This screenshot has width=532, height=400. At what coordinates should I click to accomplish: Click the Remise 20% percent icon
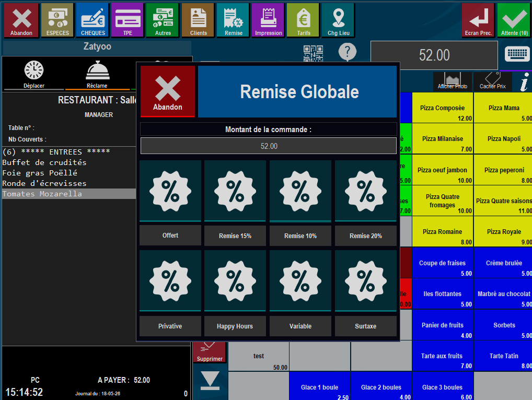coord(366,192)
